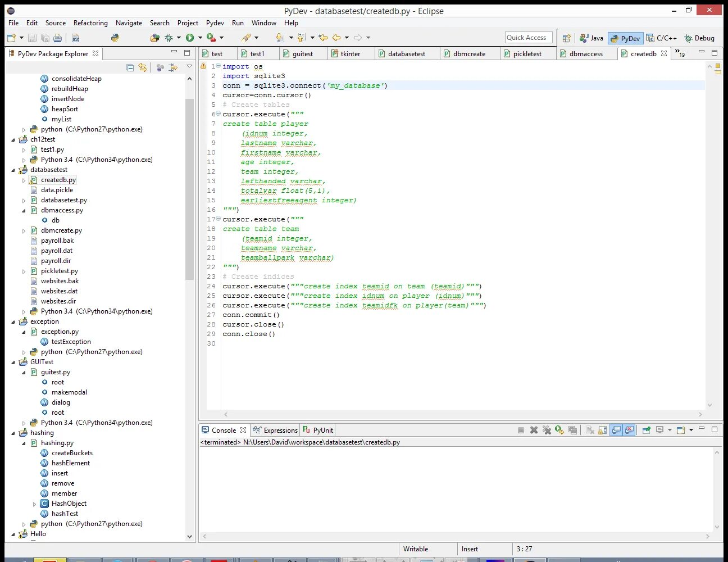Collapse the databasetest project node
728x562 pixels.
point(13,170)
